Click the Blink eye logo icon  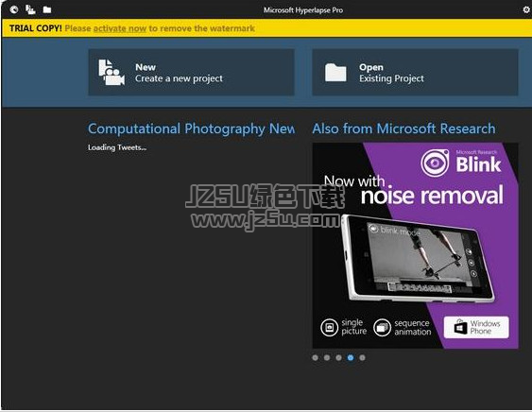click(436, 163)
